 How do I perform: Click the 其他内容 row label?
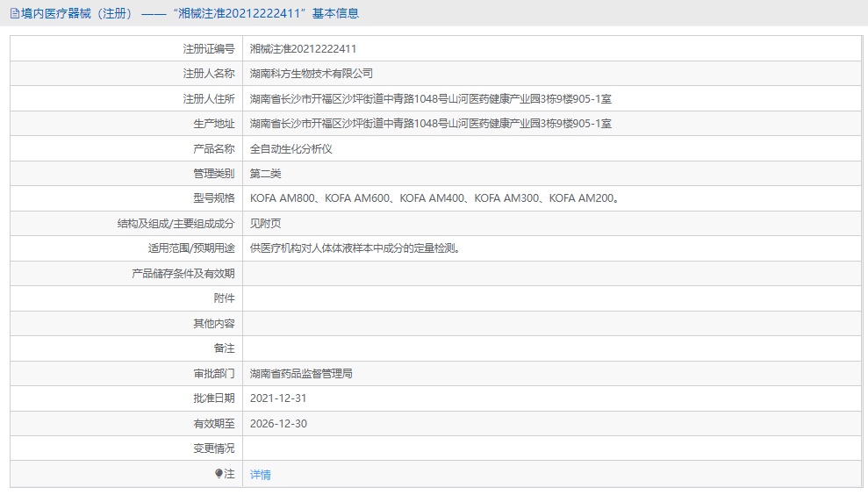point(214,324)
